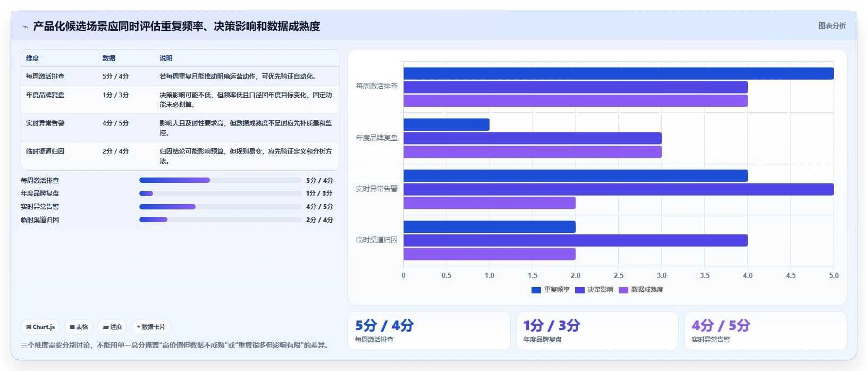
Task: Open the 5分 / 4分 每周激活排查 data card
Action: tap(429, 331)
